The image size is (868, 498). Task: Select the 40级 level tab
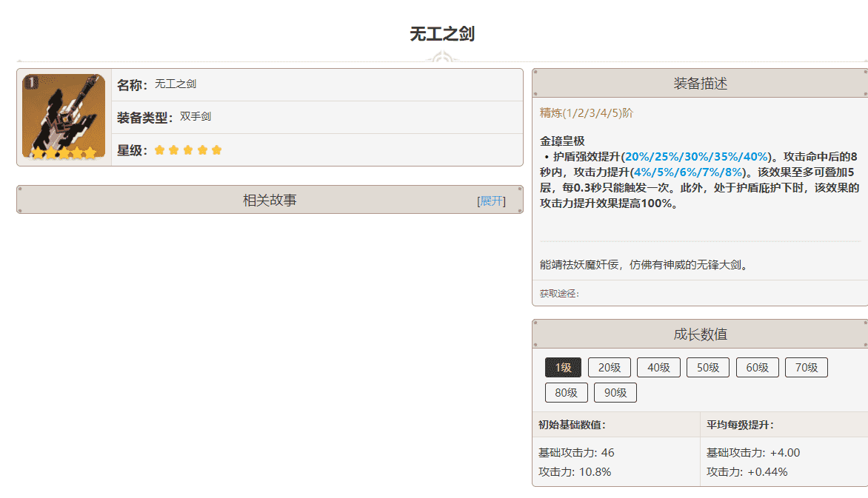click(658, 368)
